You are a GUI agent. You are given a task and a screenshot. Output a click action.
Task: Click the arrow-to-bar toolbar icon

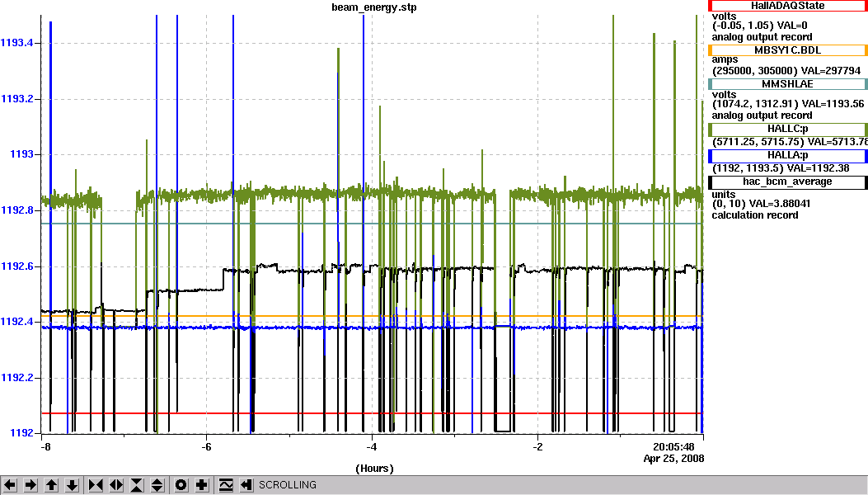point(246,485)
